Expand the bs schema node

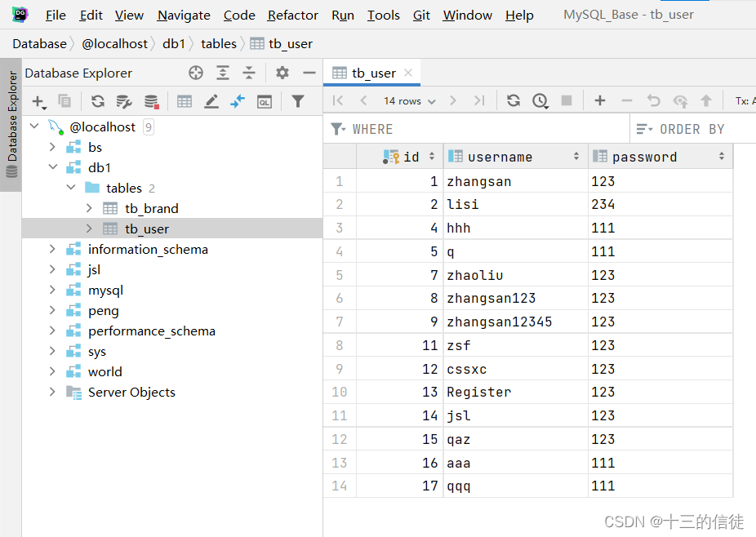(52, 147)
